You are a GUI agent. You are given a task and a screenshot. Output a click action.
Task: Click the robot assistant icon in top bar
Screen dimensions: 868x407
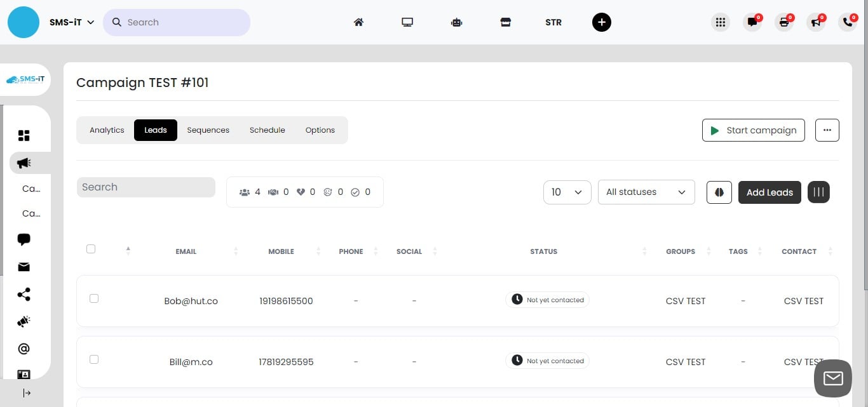point(456,22)
